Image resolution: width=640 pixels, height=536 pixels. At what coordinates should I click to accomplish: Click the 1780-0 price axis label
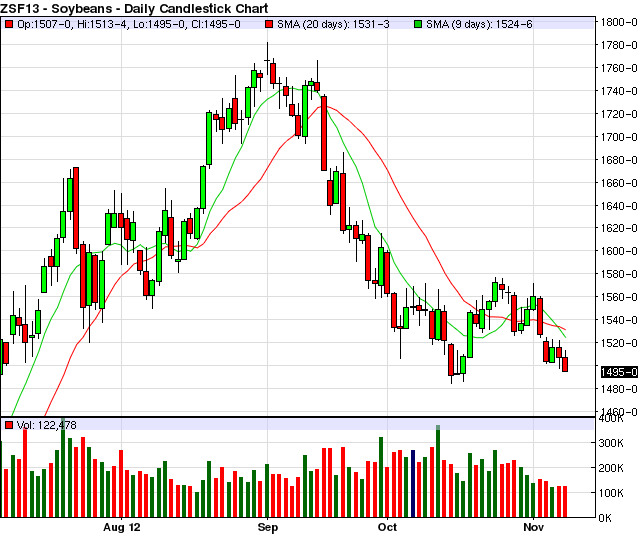[x=619, y=45]
